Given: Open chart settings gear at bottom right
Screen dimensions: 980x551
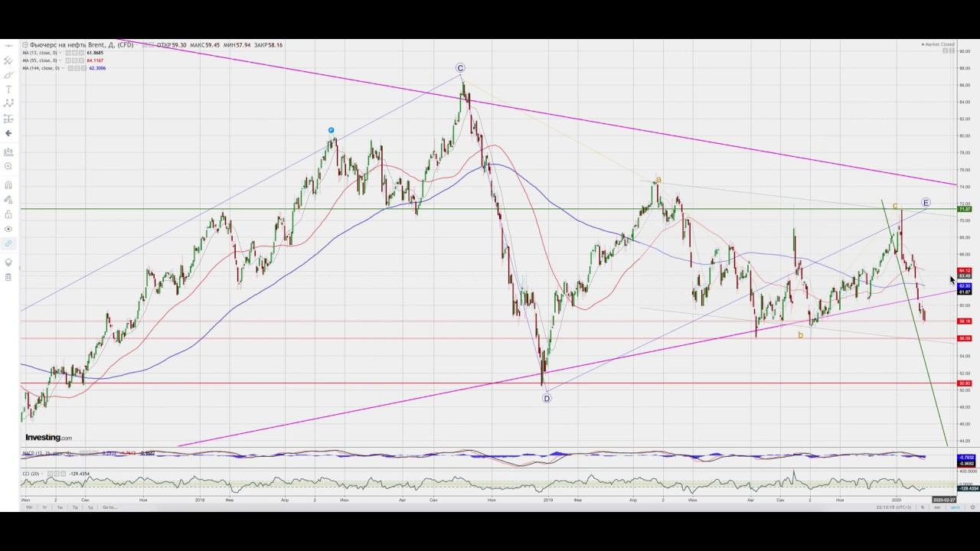Looking at the screenshot, I should [x=972, y=507].
